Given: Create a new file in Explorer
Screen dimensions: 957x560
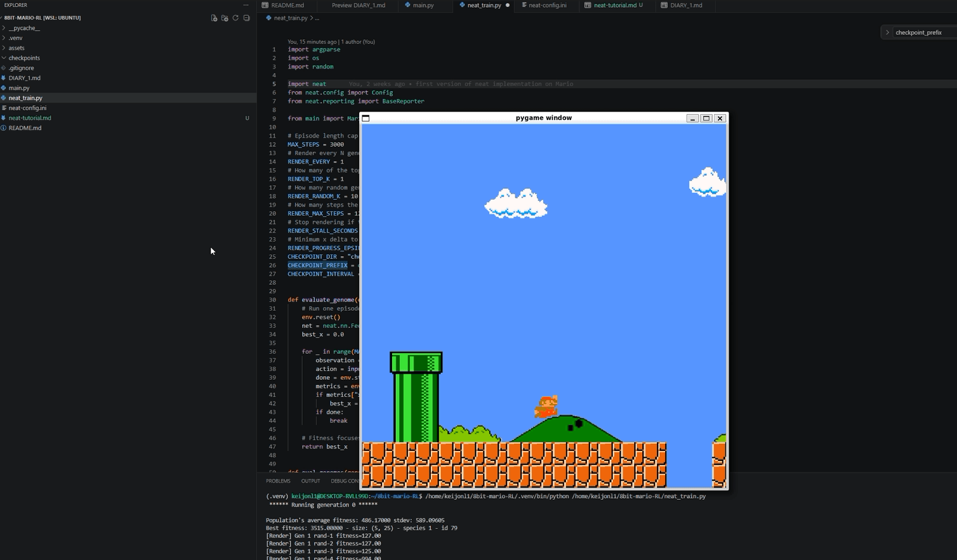Looking at the screenshot, I should [214, 18].
